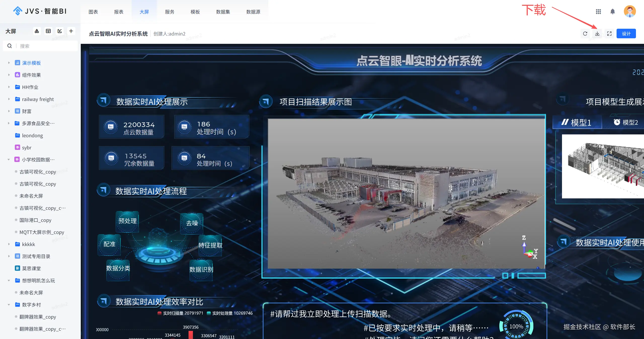Switch to the 模型2 tab
This screenshot has width=644, height=339.
click(626, 122)
